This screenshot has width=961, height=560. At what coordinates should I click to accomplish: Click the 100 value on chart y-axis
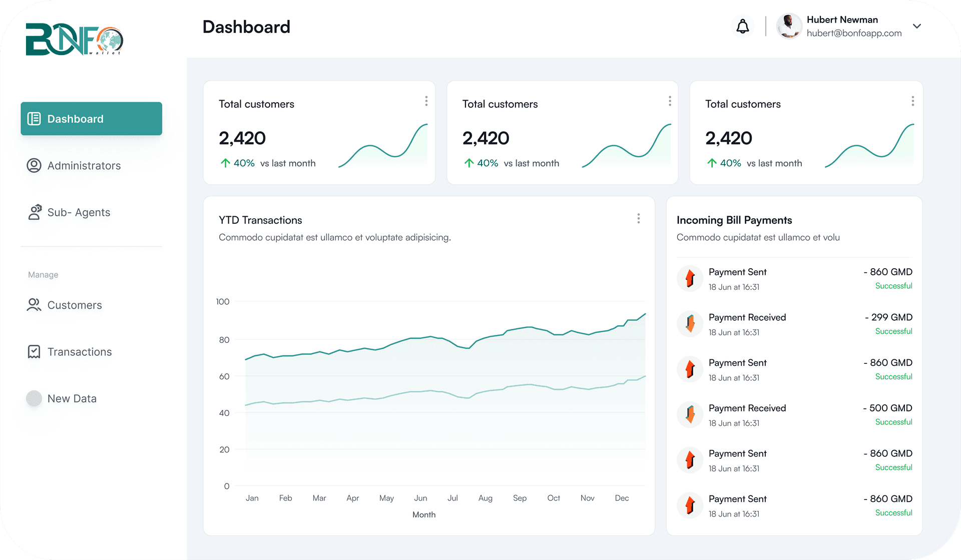pos(223,302)
